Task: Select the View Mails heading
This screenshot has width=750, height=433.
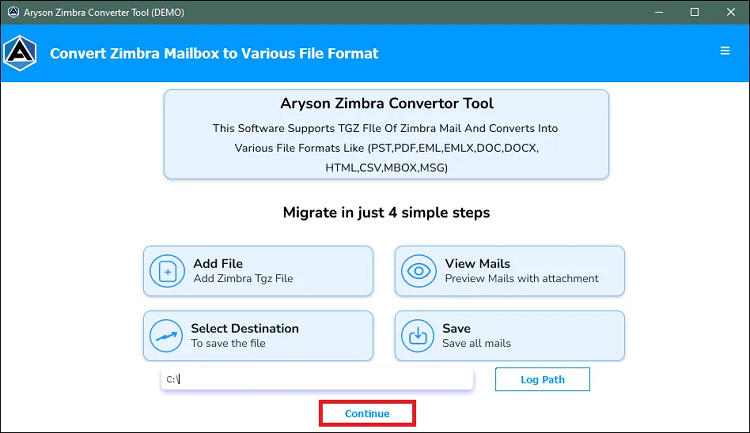Action: [477, 264]
